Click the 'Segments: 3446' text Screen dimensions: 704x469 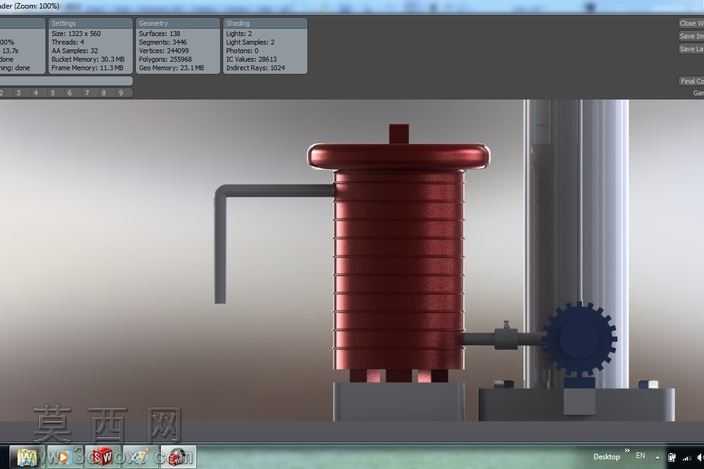coord(163,42)
